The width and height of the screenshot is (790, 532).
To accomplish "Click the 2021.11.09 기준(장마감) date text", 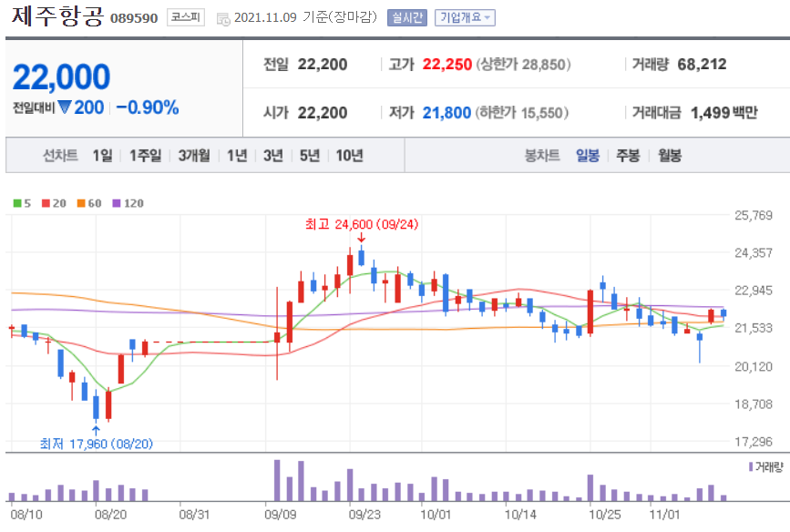I will [305, 17].
